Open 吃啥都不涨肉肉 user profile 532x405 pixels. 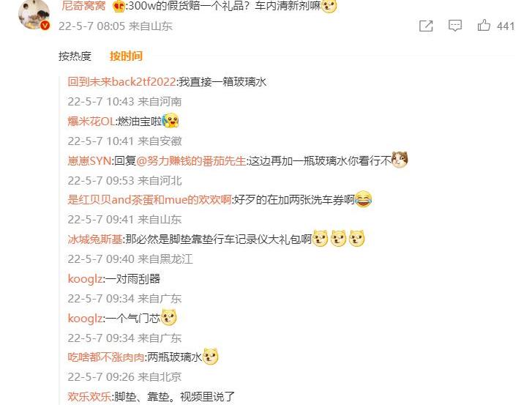point(106,357)
